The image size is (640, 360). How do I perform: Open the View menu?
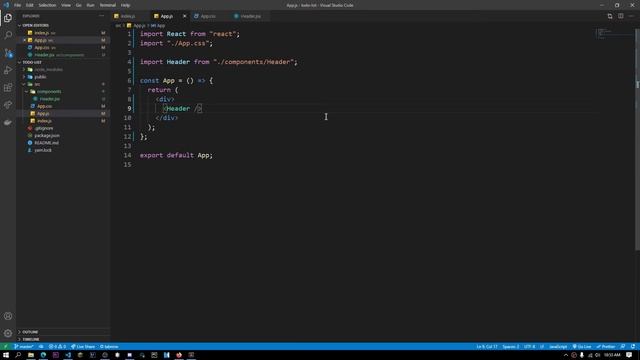(x=66, y=5)
